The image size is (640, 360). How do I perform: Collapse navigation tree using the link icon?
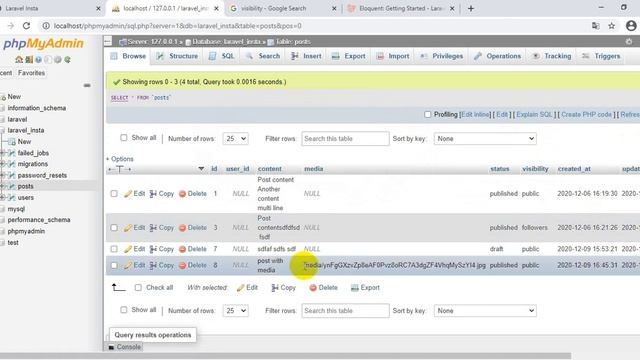pyautogui.click(x=87, y=85)
